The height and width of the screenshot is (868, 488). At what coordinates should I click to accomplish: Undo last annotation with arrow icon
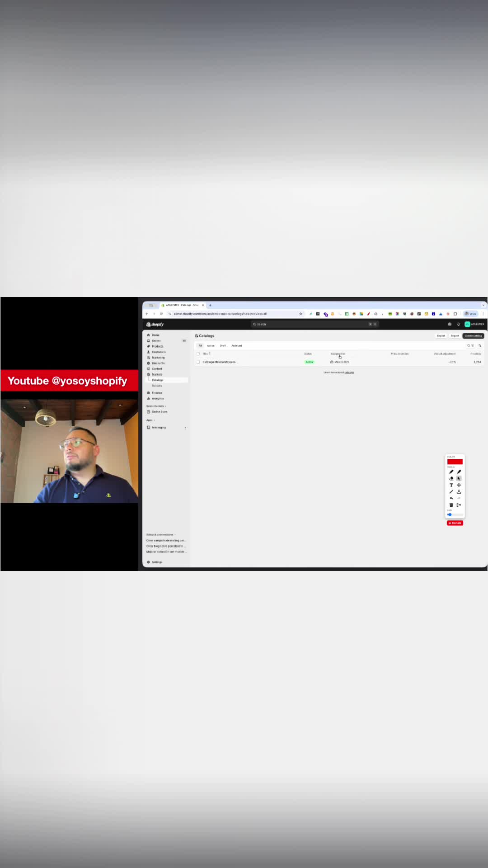click(x=451, y=498)
